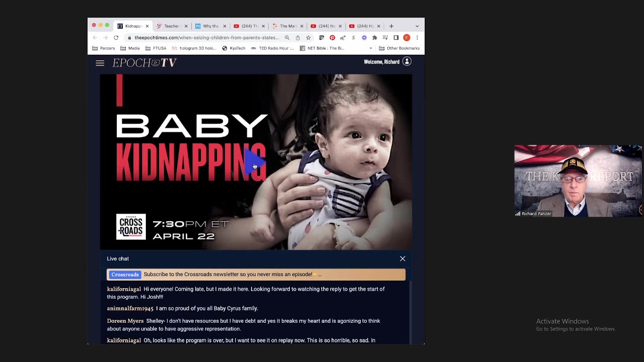Open the user profile icon beside Welcome, Richard
This screenshot has width=644, height=362.
pos(407,61)
